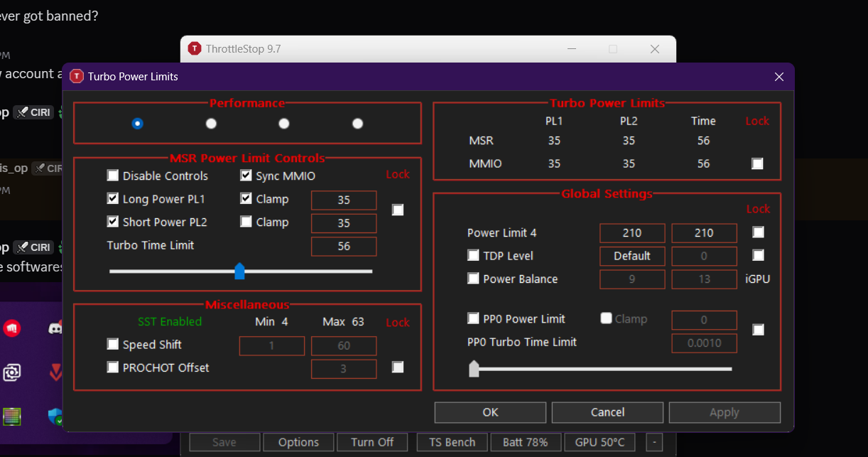
Task: Select the second Performance profile radio button
Action: pos(211,123)
